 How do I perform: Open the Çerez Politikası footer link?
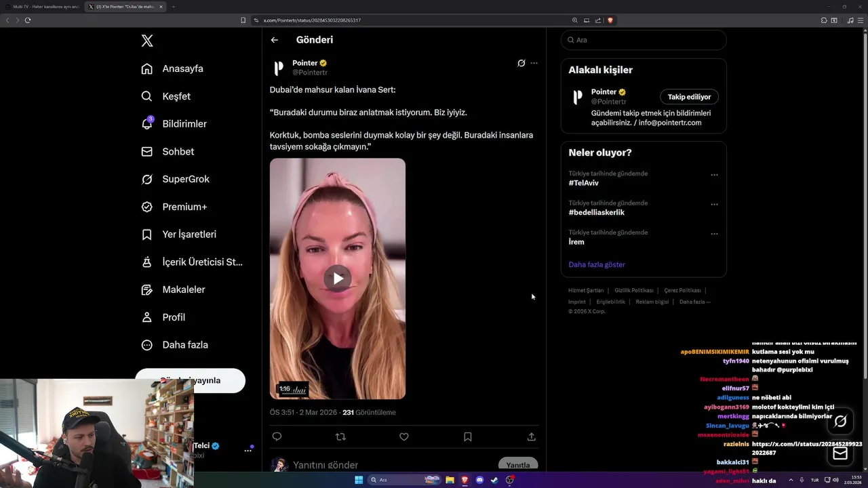point(682,290)
